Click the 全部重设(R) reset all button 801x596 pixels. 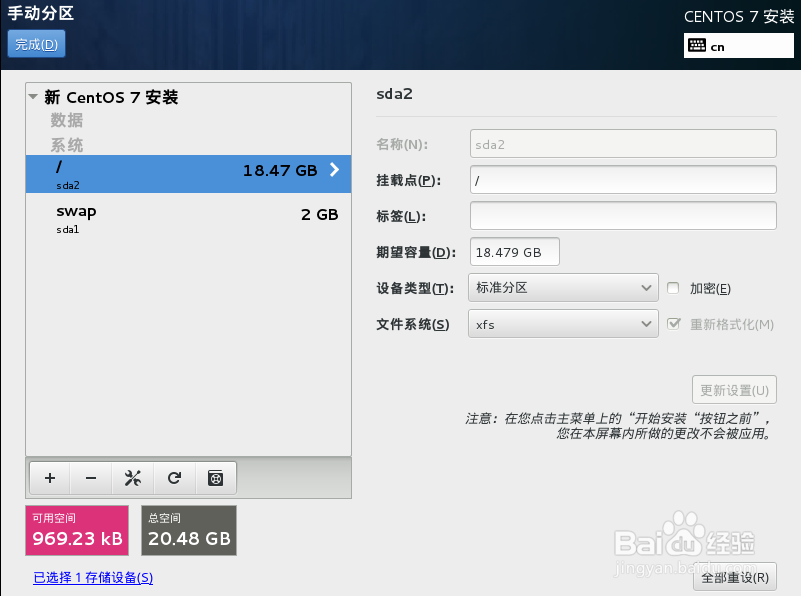point(735,577)
